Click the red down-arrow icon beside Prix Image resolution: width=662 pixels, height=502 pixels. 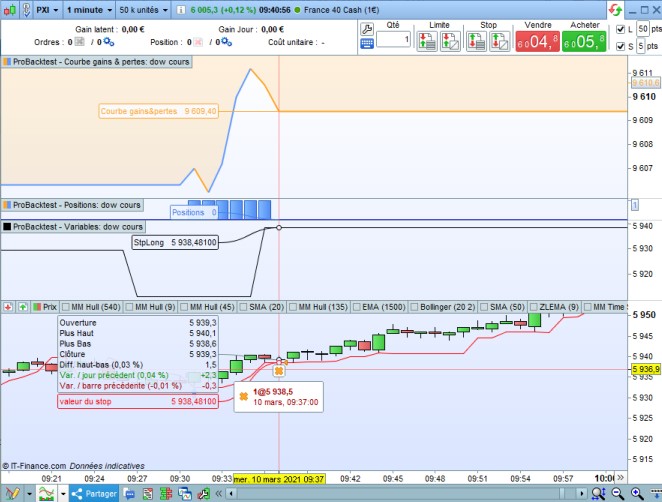coord(8,307)
